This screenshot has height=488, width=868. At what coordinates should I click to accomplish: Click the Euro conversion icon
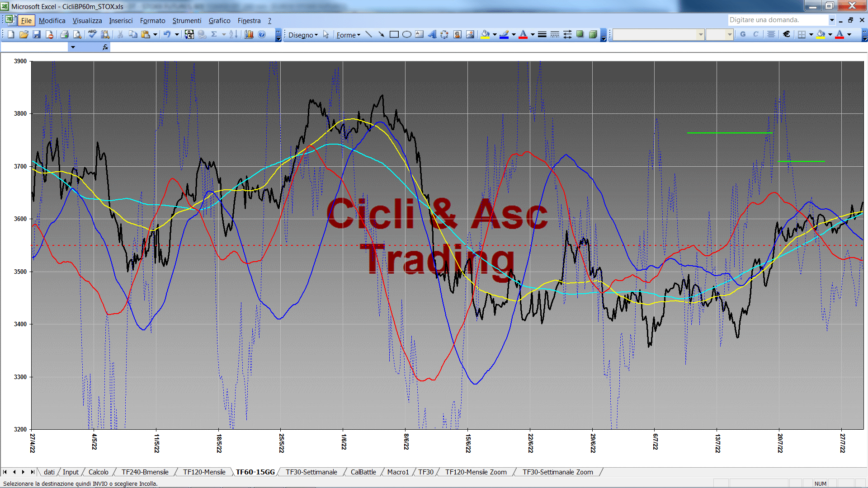[189, 34]
